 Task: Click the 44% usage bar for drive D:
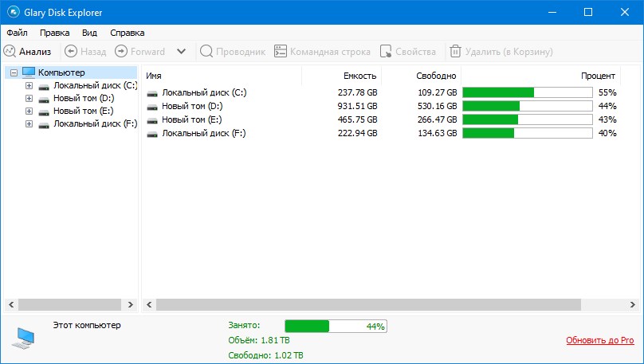tap(528, 106)
